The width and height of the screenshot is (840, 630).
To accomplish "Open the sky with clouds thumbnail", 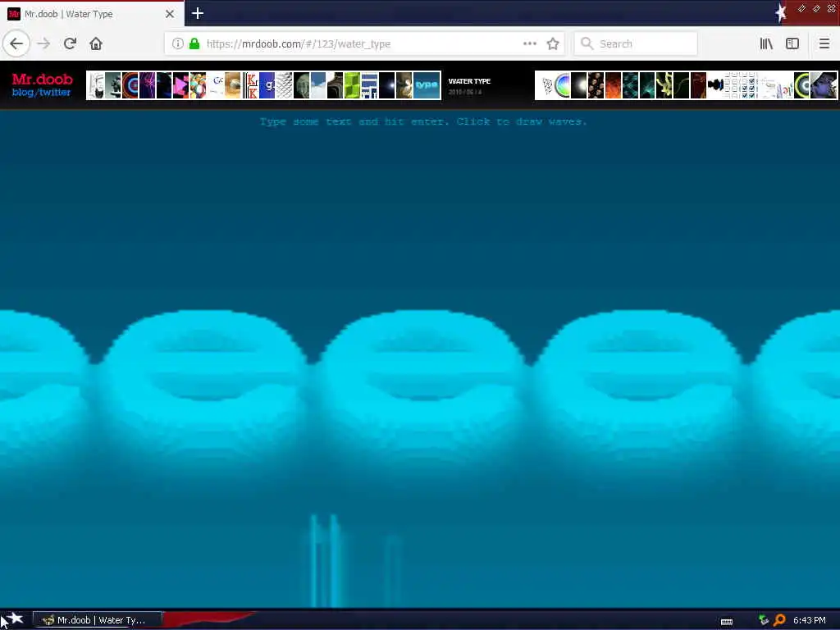I will pos(318,85).
